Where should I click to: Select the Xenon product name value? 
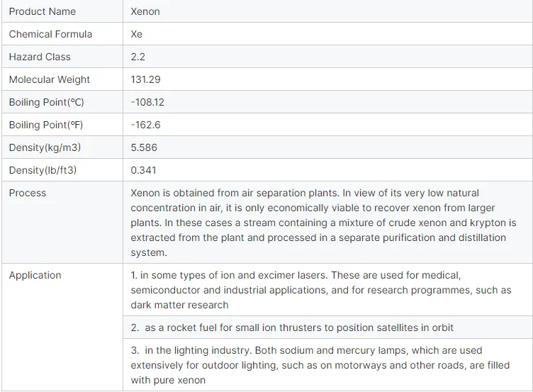point(145,11)
